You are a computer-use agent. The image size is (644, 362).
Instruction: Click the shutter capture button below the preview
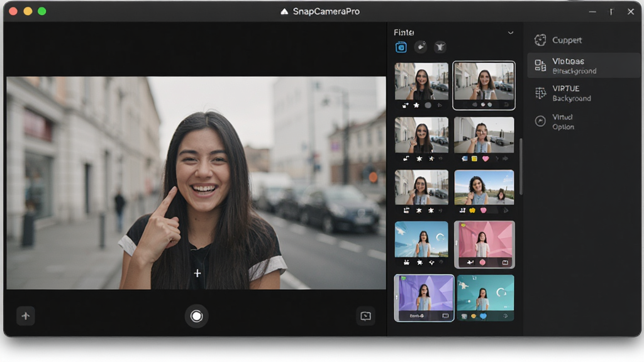(196, 316)
